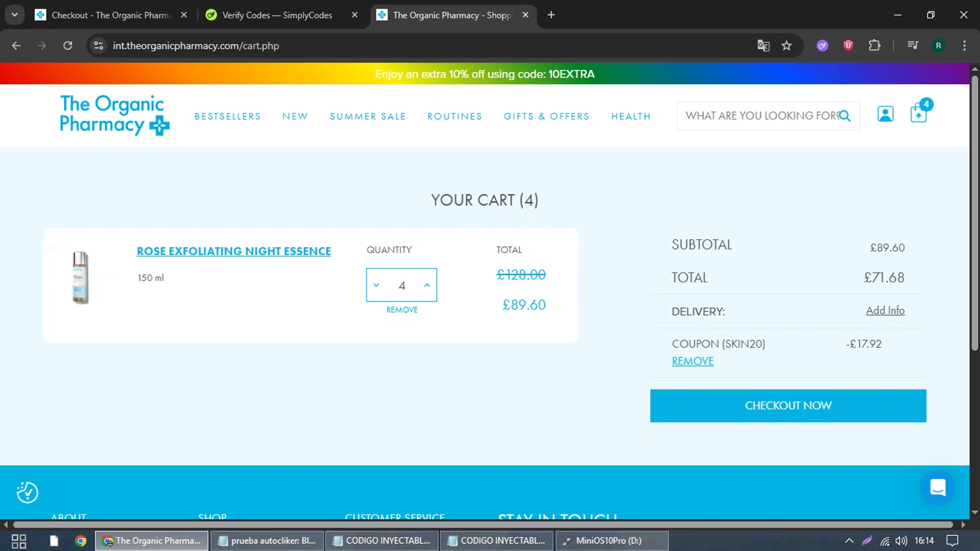Click the browser back arrow
The width and height of the screenshot is (980, 551).
point(16,46)
